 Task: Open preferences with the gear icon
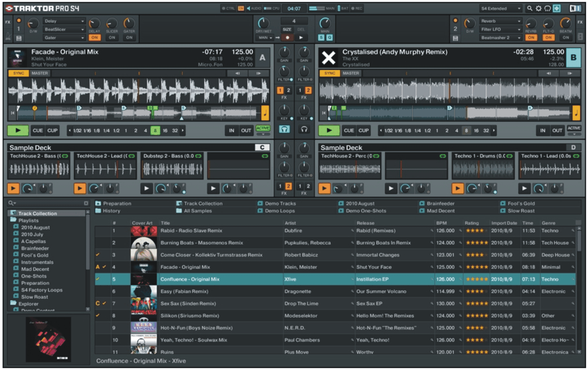(539, 8)
